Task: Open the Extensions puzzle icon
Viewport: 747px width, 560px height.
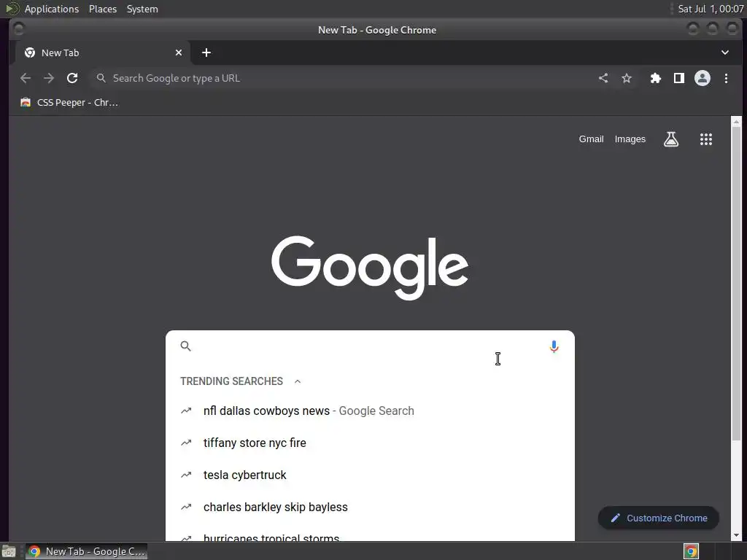Action: (656, 78)
